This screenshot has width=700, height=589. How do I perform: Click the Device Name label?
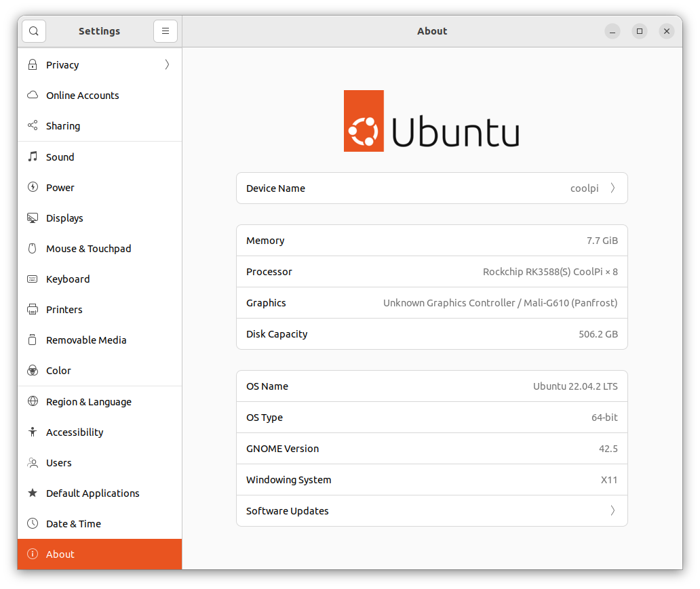(x=276, y=188)
